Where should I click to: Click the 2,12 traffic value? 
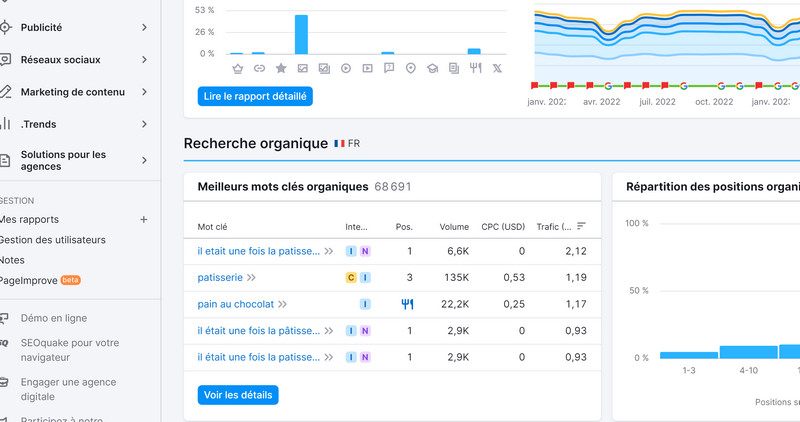pyautogui.click(x=576, y=251)
